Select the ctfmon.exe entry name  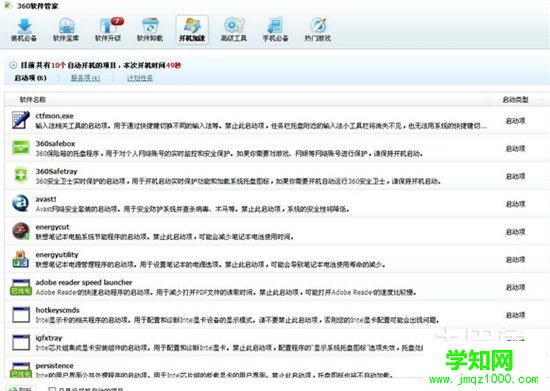[x=54, y=116]
